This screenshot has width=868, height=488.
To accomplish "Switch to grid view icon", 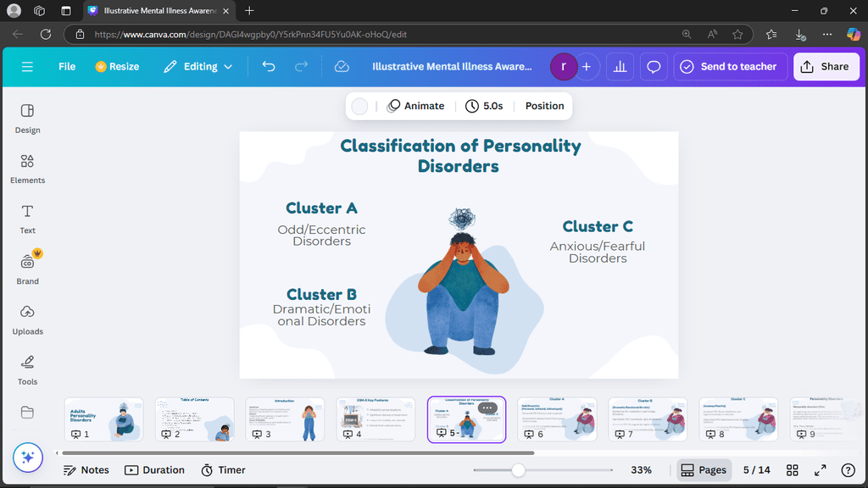I will pyautogui.click(x=793, y=469).
